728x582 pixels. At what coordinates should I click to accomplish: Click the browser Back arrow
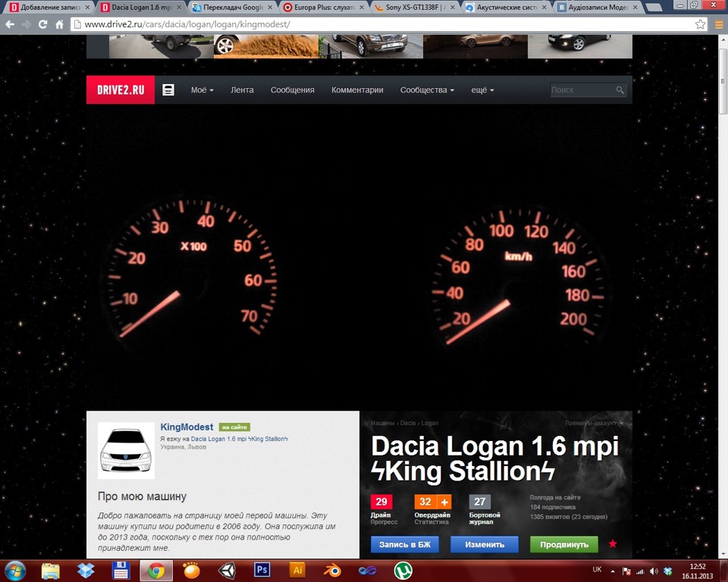(10, 24)
